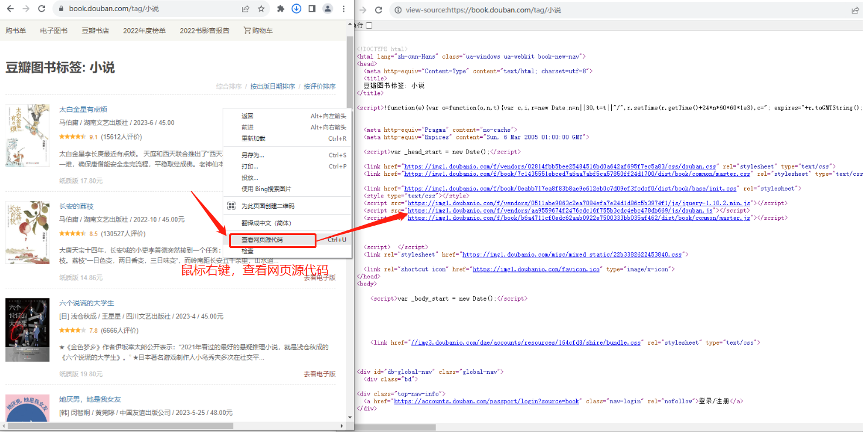Screen dimensions: 868x432
Task: Open the 购书单 navigation link
Action: [x=16, y=30]
